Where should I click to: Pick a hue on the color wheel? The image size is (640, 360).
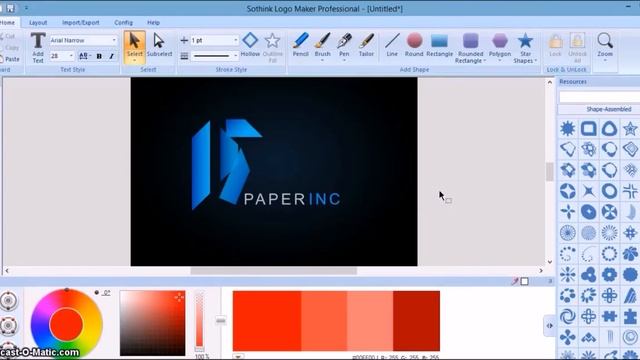[67, 324]
